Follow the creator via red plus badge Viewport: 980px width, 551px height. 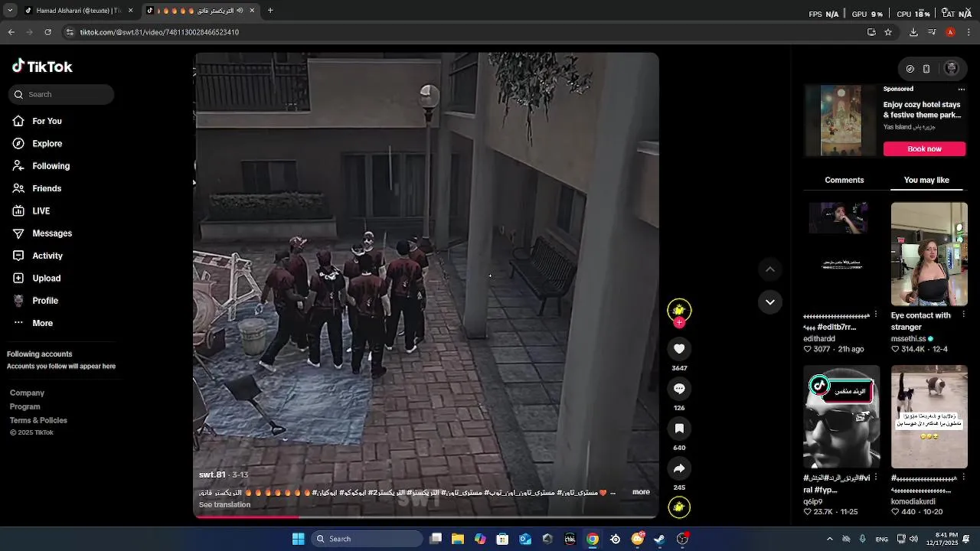tap(679, 323)
